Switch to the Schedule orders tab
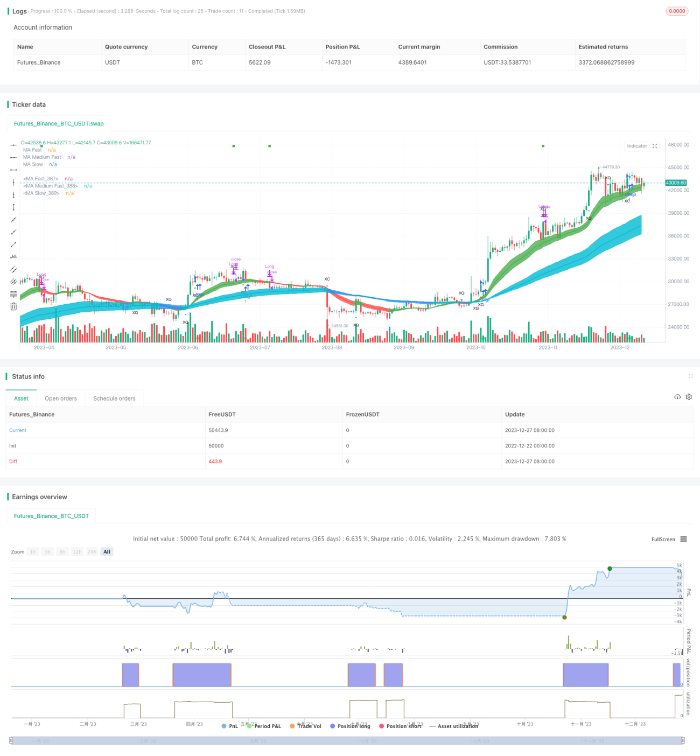Image resolution: width=700 pixels, height=756 pixels. point(114,398)
